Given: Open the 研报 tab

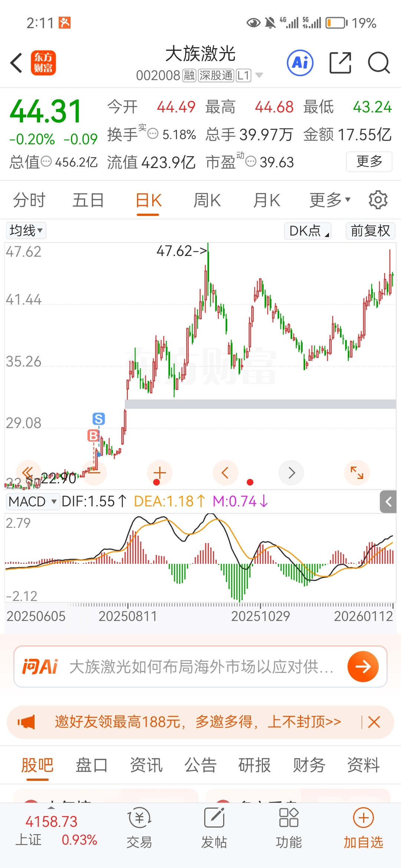Looking at the screenshot, I should pyautogui.click(x=255, y=765).
